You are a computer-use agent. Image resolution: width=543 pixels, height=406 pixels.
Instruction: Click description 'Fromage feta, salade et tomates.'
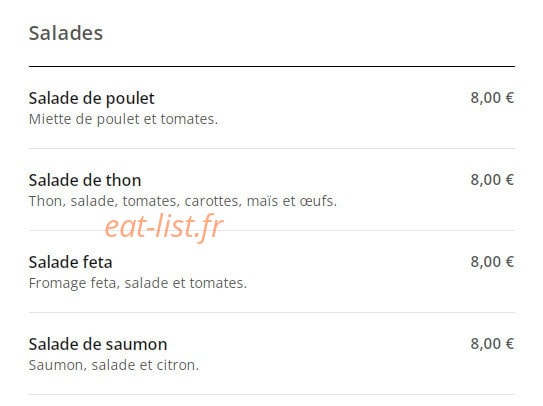click(138, 283)
